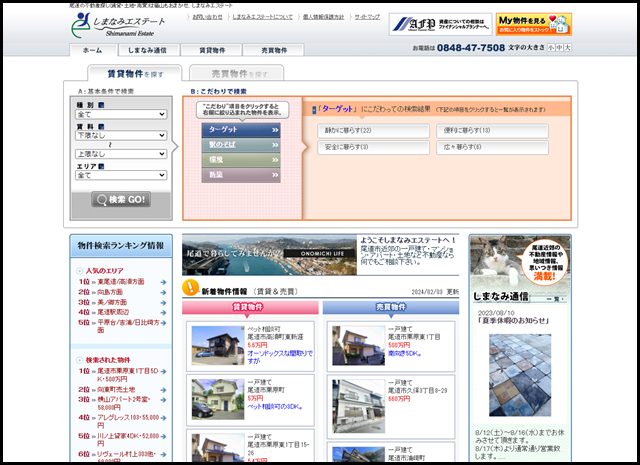Expand the 新築 preference category

coord(241,175)
